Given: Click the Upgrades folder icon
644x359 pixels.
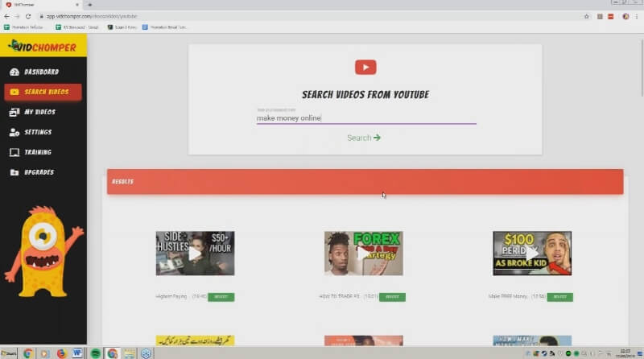Looking at the screenshot, I should point(14,172).
